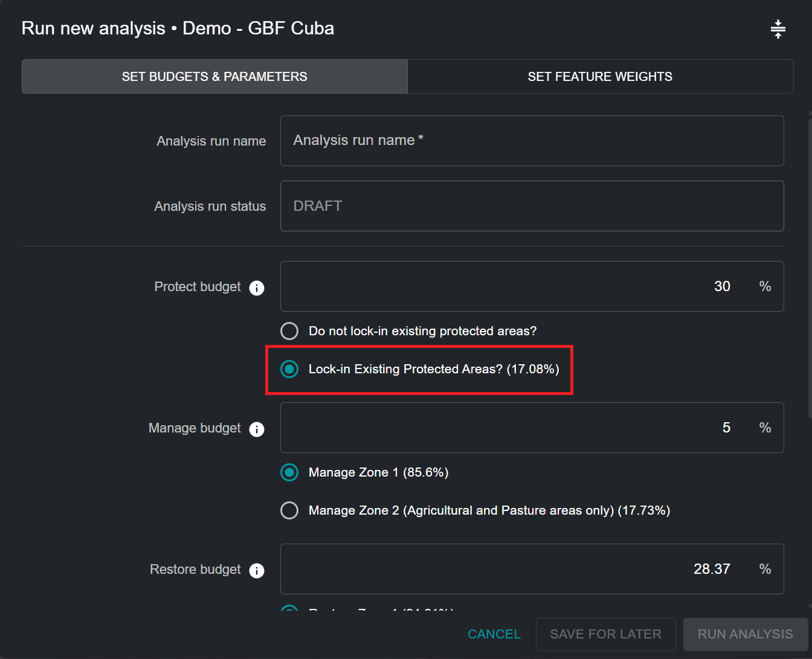
Task: Open the Protect budget info icon
Action: click(257, 288)
